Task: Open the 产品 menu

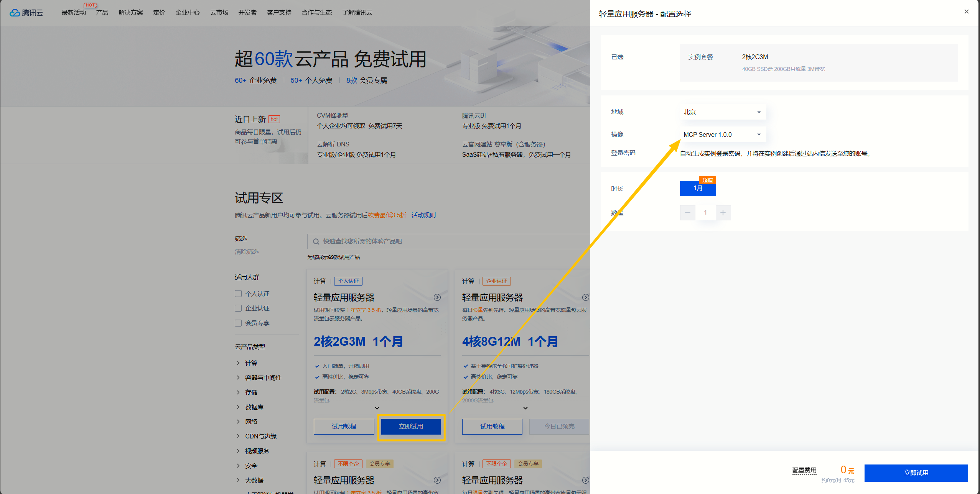Action: click(x=102, y=13)
